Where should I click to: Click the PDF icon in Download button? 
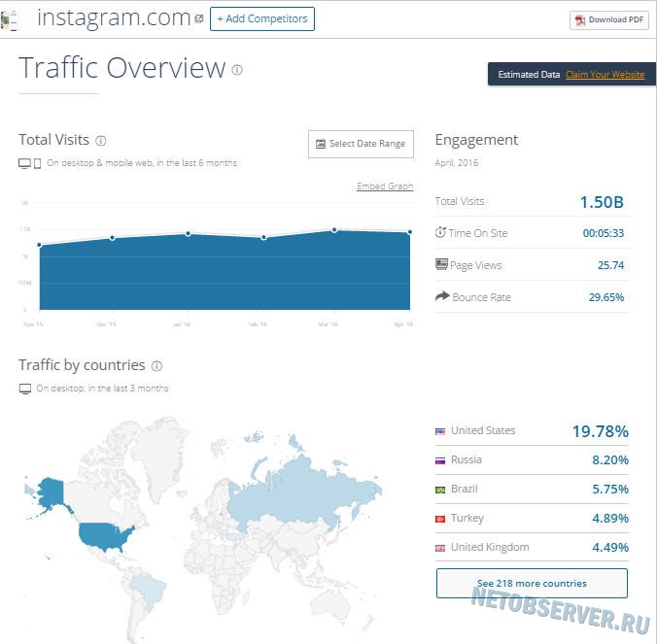[580, 20]
